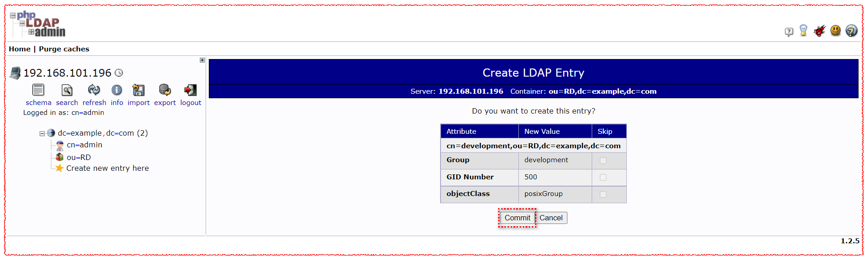
Task: Toggle Skip checkbox for objectClass row
Action: [x=603, y=194]
